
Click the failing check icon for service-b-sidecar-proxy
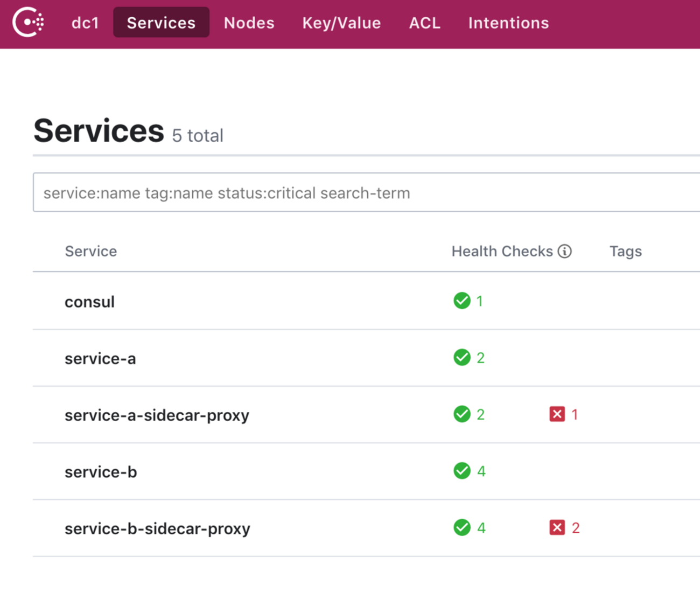click(557, 527)
